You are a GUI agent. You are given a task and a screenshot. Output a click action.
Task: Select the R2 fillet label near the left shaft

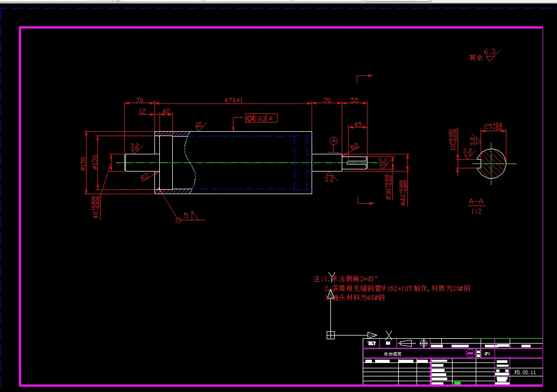(145, 176)
